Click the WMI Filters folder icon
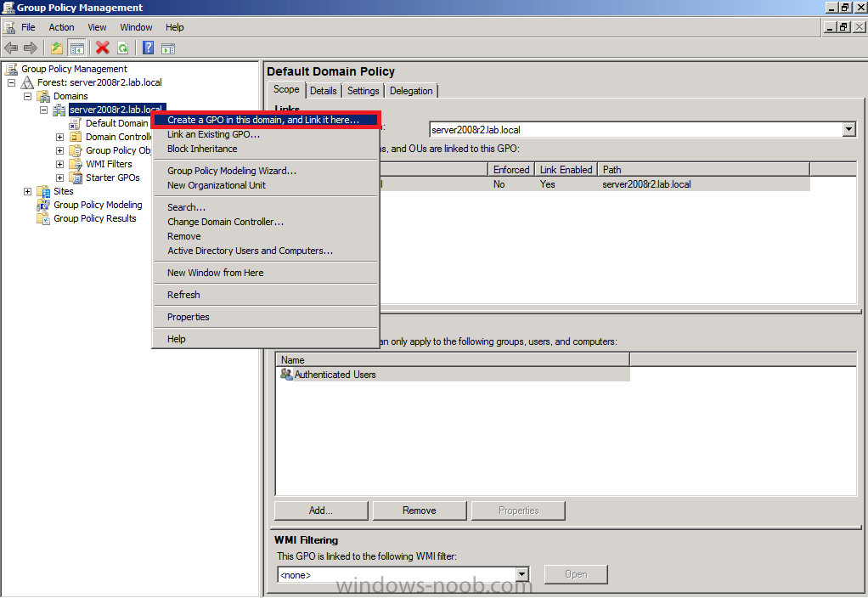Screen dimensions: 868x598 pos(76,164)
